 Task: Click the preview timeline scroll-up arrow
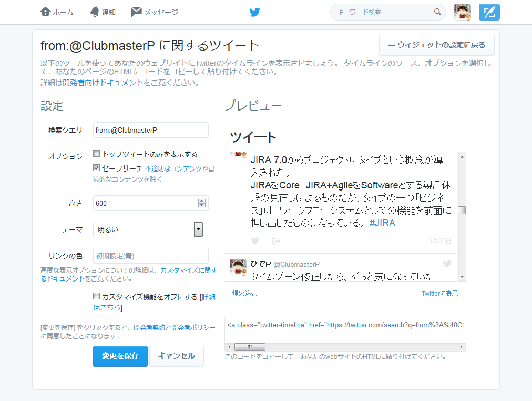(462, 156)
